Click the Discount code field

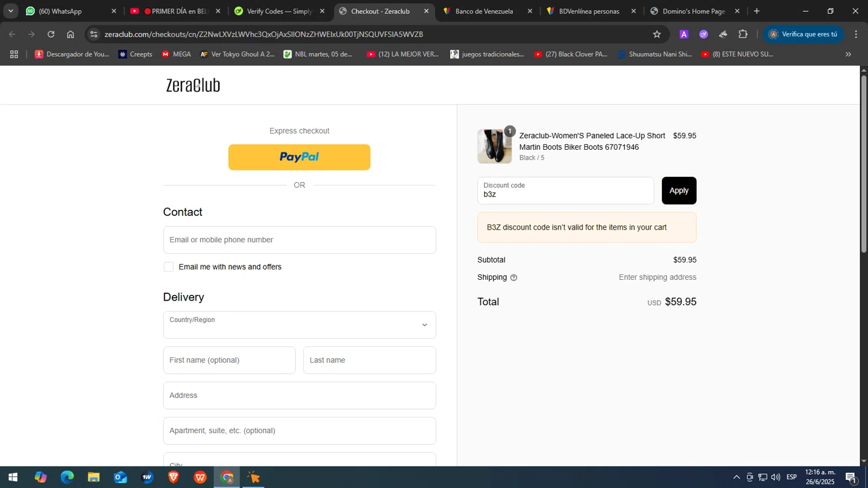(x=565, y=191)
